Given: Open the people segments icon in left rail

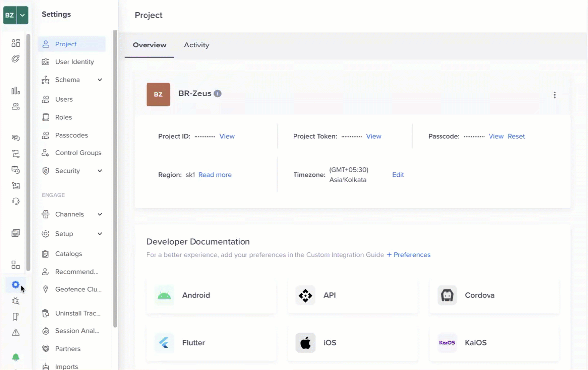Looking at the screenshot, I should click(x=15, y=106).
